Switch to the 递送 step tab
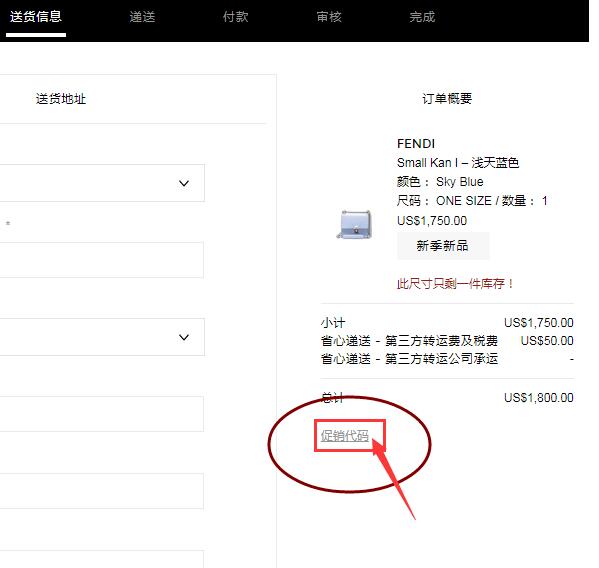This screenshot has width=599, height=568. point(142,17)
